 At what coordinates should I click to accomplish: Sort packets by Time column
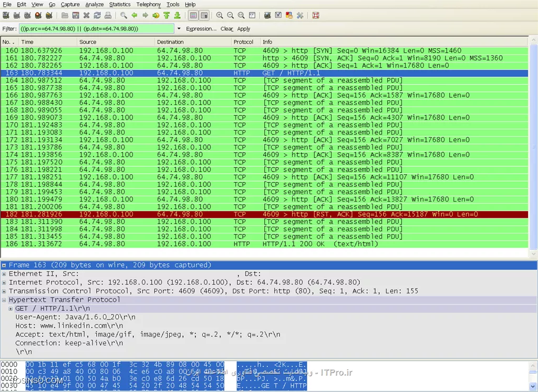point(48,42)
